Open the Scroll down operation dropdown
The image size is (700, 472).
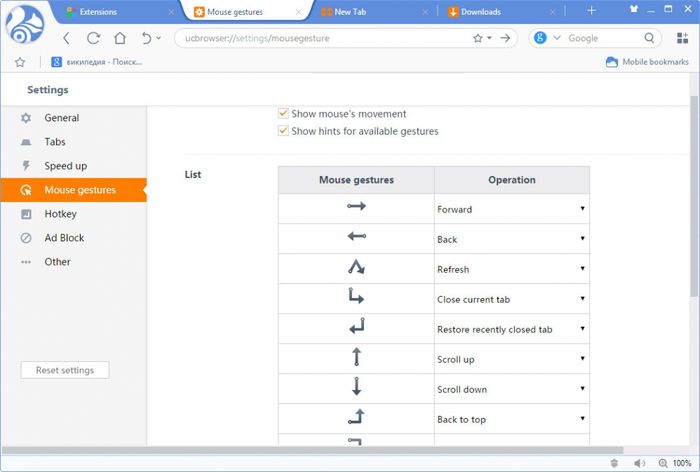click(512, 389)
